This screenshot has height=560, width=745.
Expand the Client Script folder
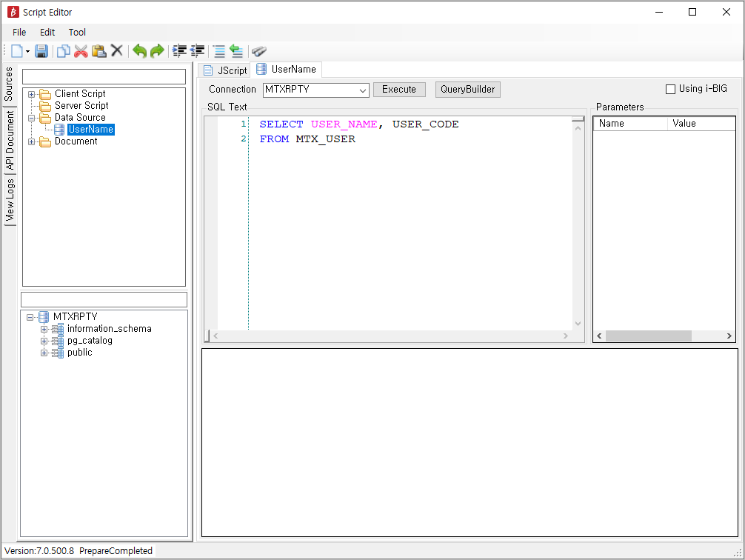pos(31,94)
